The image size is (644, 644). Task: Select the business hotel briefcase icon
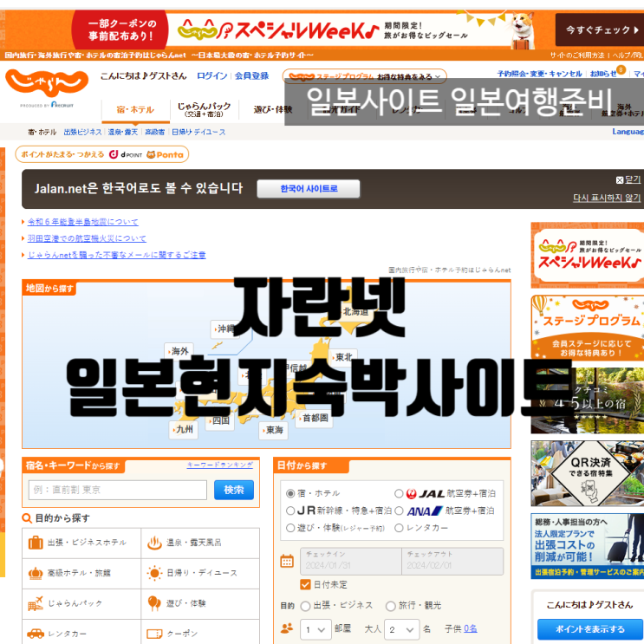[36, 543]
